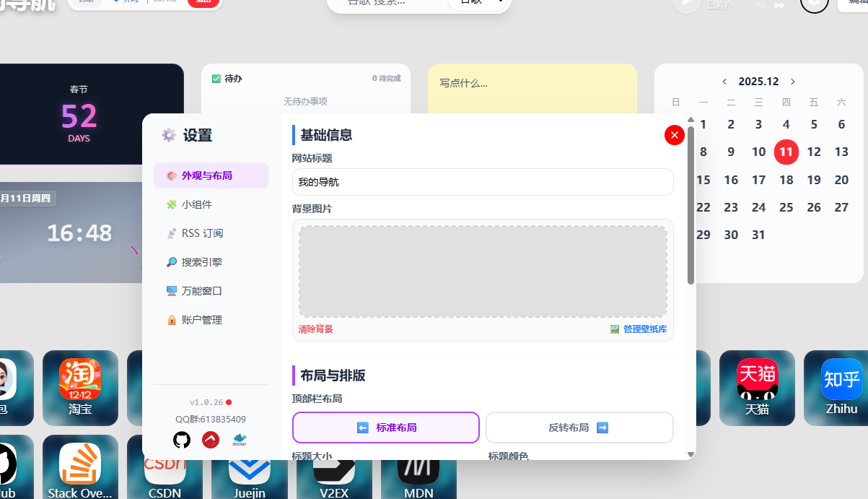Switch to the 反转布局 layout option
The height and width of the screenshot is (499, 868).
[x=579, y=428]
